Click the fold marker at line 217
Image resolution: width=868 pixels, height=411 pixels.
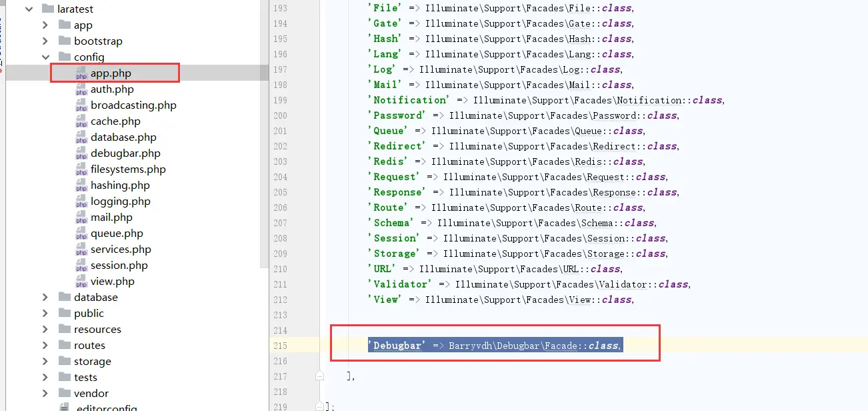[x=319, y=376]
